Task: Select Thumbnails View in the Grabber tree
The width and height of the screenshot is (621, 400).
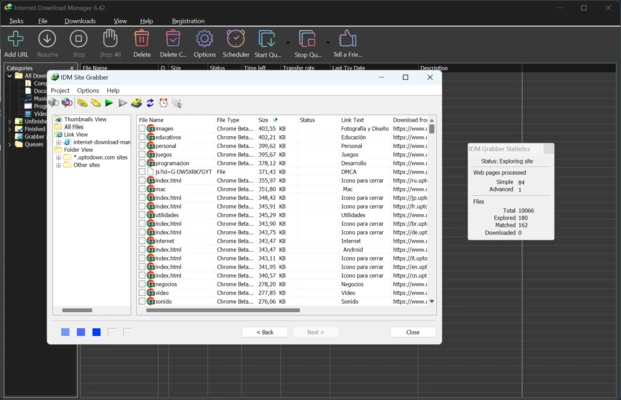Action: point(85,119)
